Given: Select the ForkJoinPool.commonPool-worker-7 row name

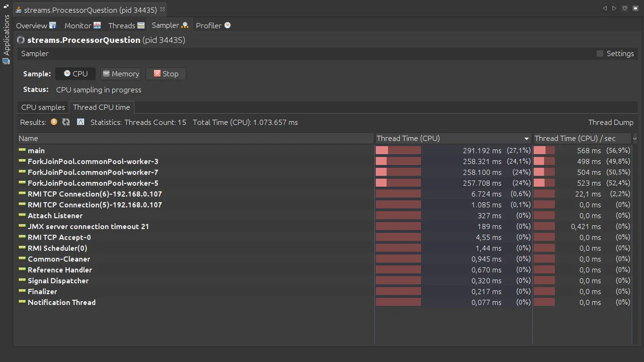Looking at the screenshot, I should 93,173.
